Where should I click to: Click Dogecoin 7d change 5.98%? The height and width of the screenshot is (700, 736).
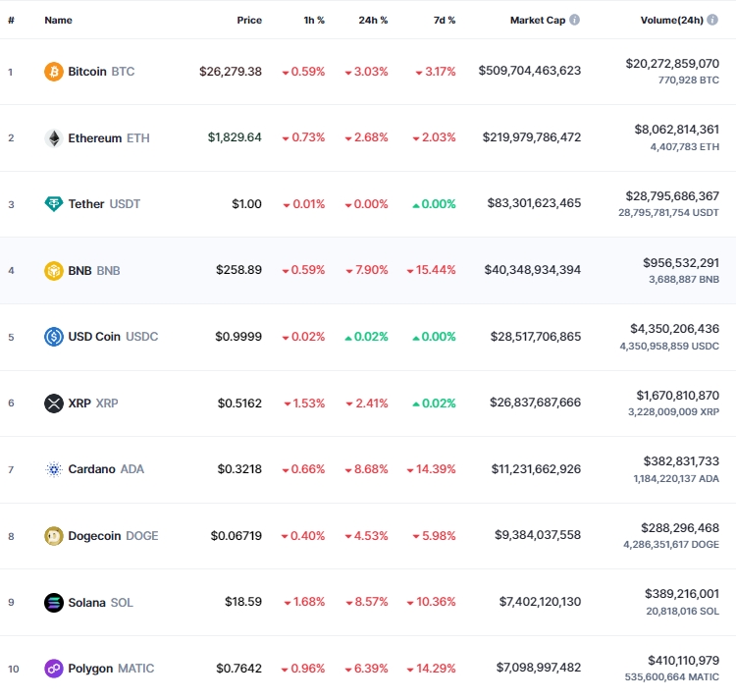click(434, 536)
